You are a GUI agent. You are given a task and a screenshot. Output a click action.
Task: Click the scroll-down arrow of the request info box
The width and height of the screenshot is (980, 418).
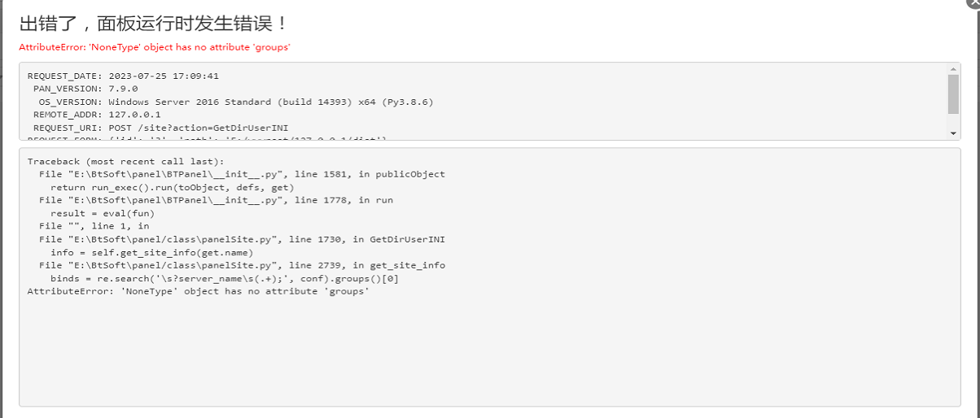click(x=954, y=133)
